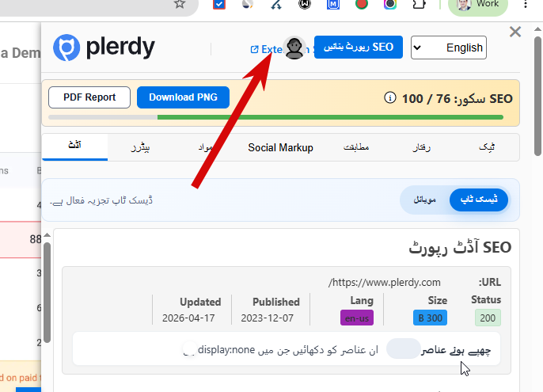The image size is (543, 392).
Task: Open the red circle extension icon
Action: (362, 4)
